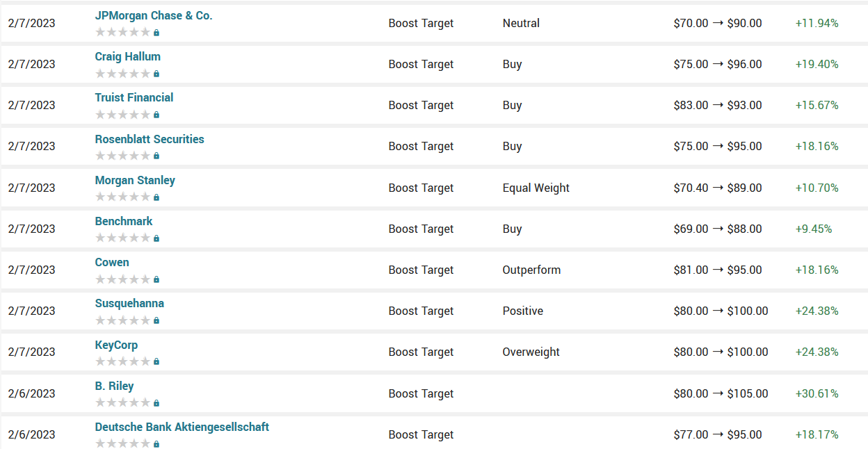
Task: Follow the Truist Financial link
Action: pos(134,97)
